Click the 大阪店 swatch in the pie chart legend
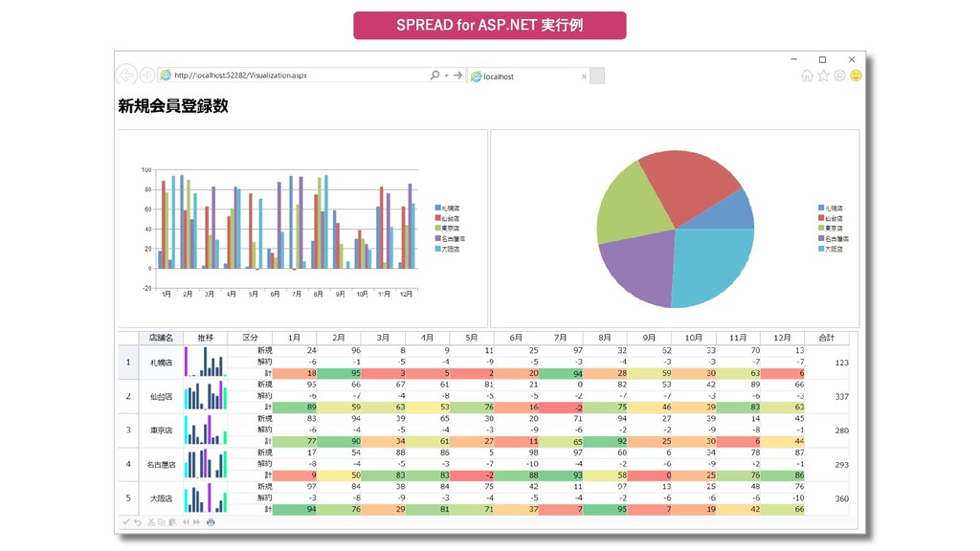 pyautogui.click(x=821, y=249)
